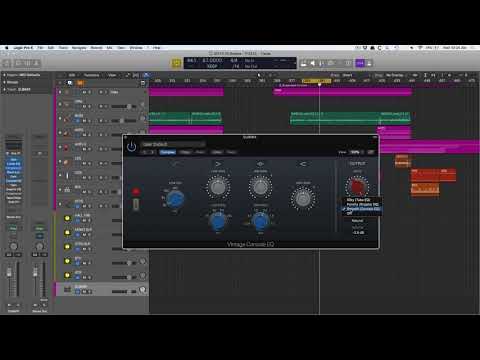
Task: Open the plugin preset menu
Action: pyautogui.click(x=173, y=144)
